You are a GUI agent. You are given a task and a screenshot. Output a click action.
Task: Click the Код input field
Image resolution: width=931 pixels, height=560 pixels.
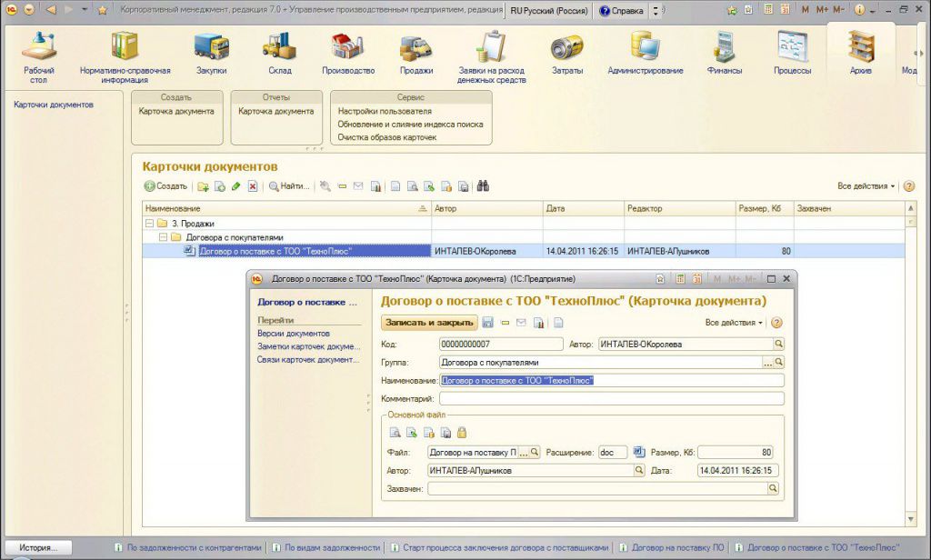click(x=501, y=344)
